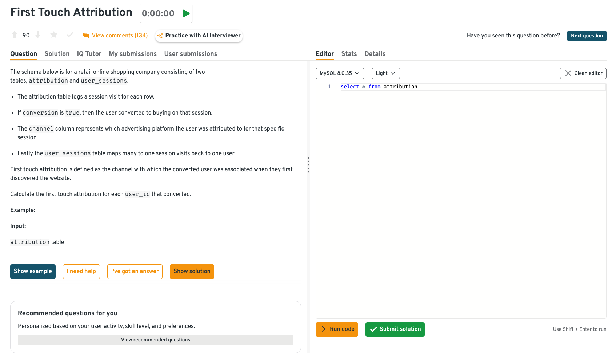This screenshot has width=608, height=364.
Task: Reveal answer with Show solution button
Action: [192, 271]
